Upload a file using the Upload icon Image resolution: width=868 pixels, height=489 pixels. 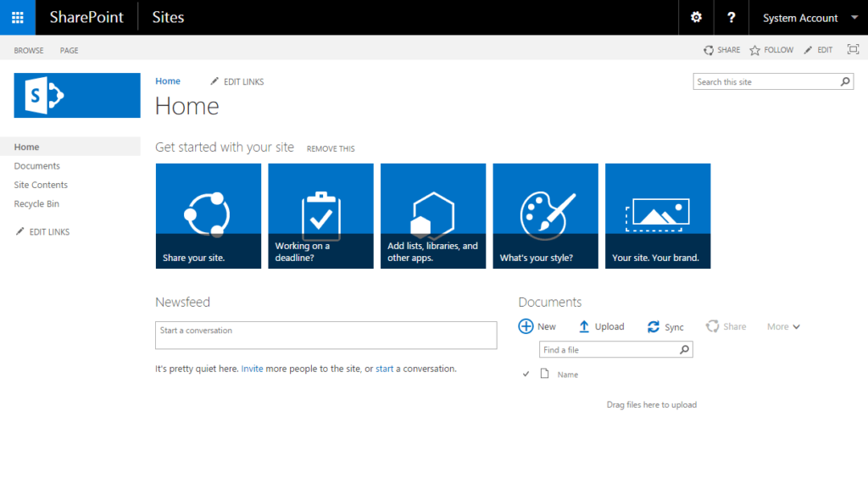coord(602,326)
